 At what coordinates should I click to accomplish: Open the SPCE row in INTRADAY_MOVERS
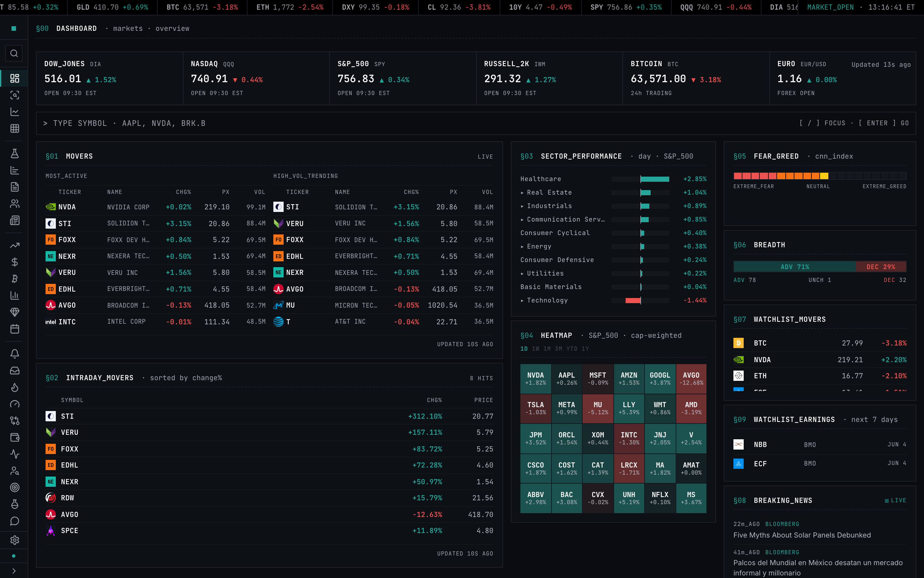tap(269, 530)
